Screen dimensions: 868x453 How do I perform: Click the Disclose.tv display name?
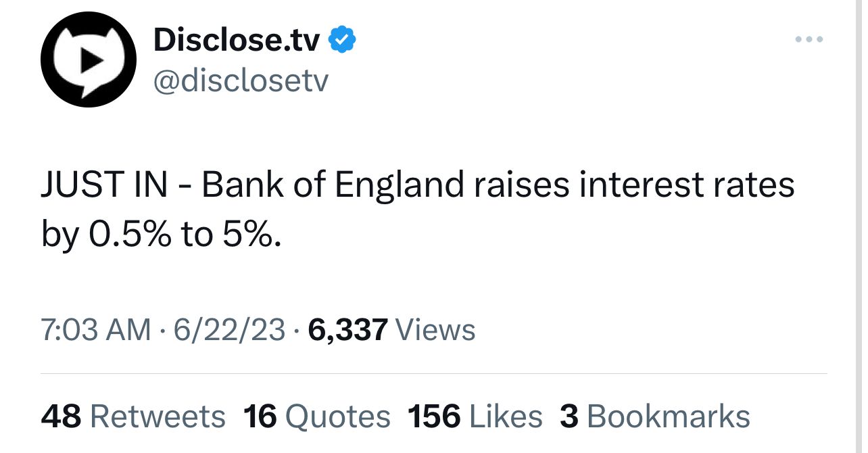click(x=237, y=41)
